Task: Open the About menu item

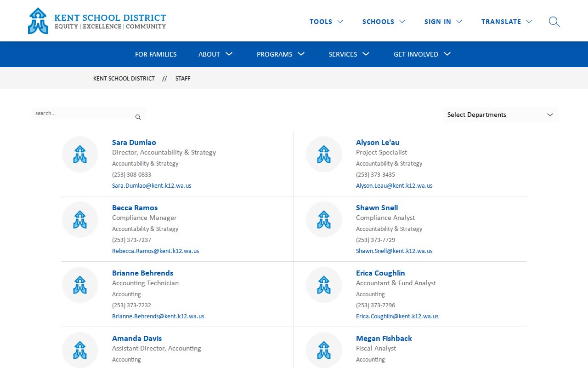Action: (x=209, y=54)
